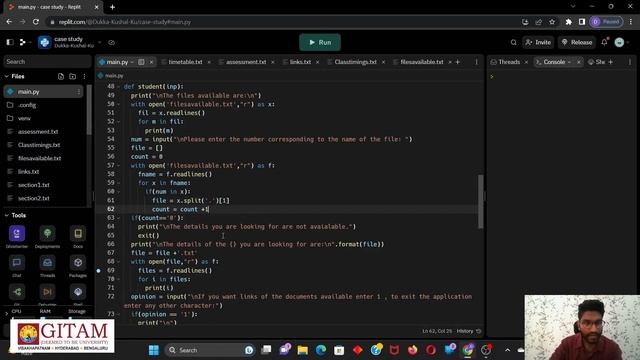The height and width of the screenshot is (360, 640).
Task: Open the Docs tool
Action: tap(78, 233)
